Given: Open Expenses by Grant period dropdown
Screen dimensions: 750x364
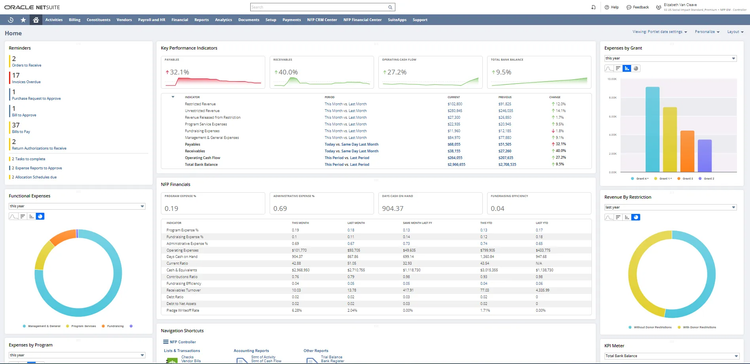Looking at the screenshot, I should pos(670,58).
